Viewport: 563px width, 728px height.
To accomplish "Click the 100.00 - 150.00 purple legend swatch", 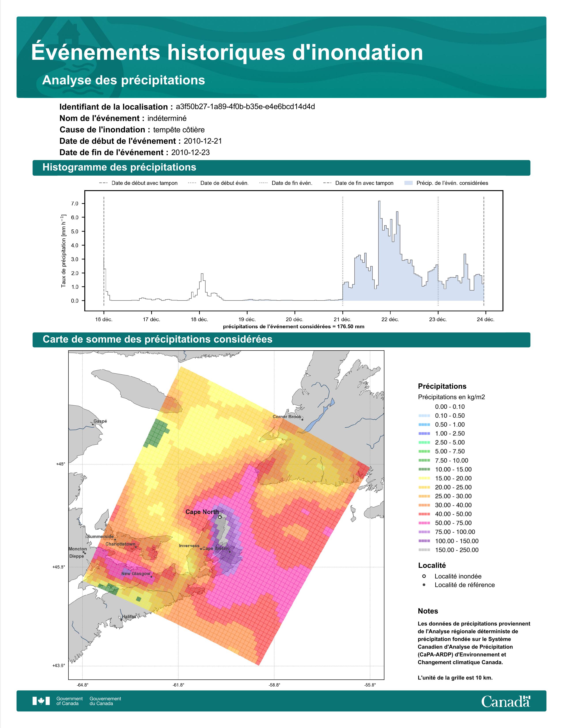I will 424,541.
